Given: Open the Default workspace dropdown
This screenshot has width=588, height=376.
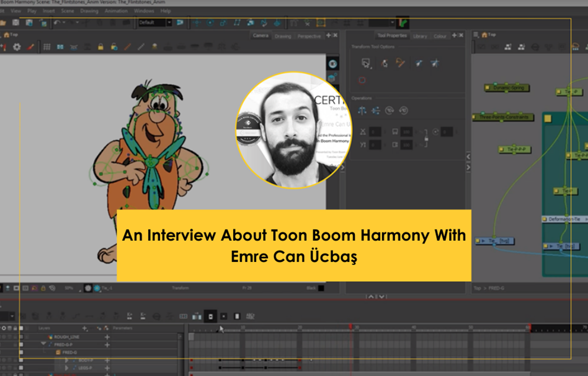Looking at the screenshot, I should click(x=155, y=22).
